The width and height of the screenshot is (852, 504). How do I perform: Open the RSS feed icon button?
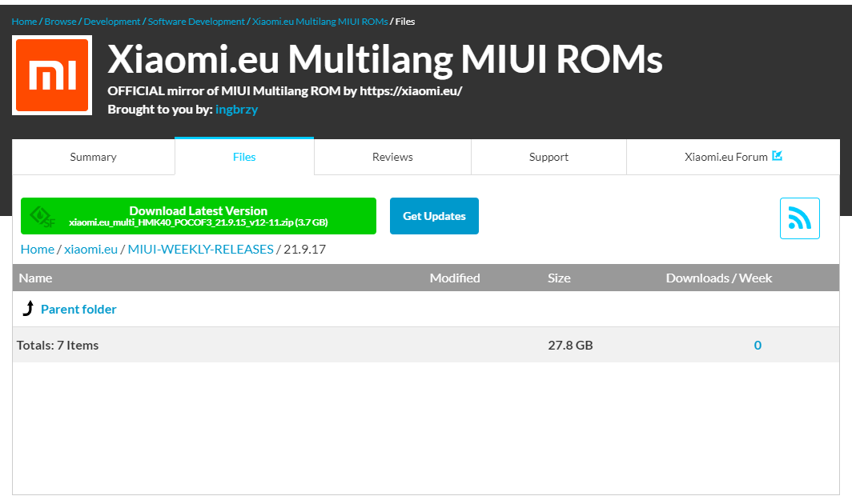pos(799,218)
